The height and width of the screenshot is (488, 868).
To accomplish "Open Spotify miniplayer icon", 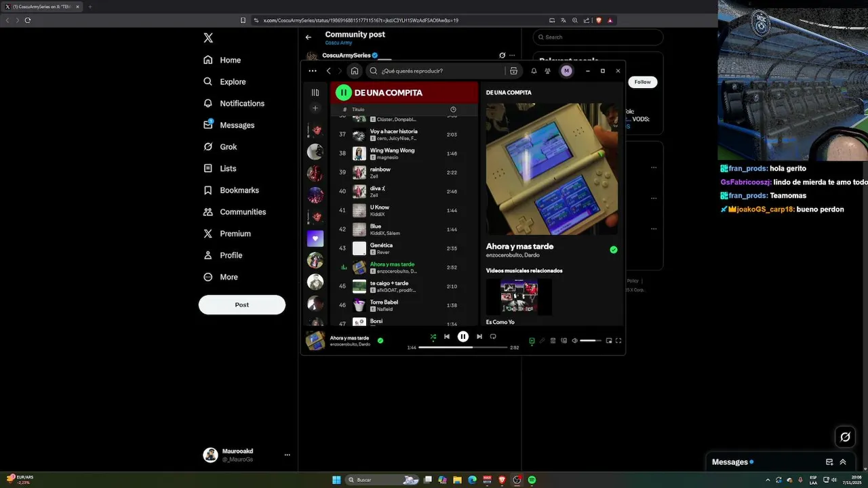I will point(608,340).
